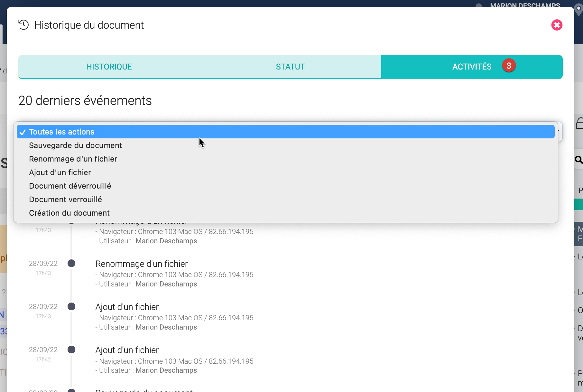Image resolution: width=583 pixels, height=392 pixels.
Task: Close the document history dialog
Action: click(557, 25)
